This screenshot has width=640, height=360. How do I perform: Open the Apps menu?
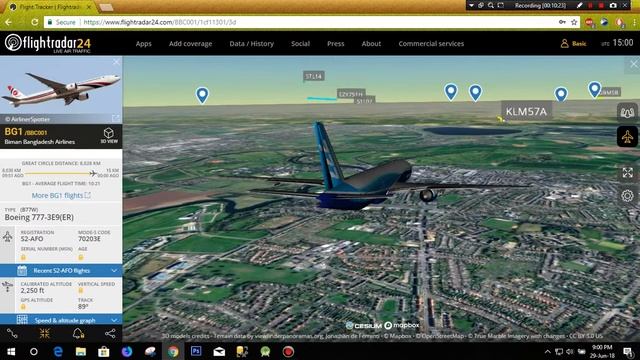pos(143,44)
